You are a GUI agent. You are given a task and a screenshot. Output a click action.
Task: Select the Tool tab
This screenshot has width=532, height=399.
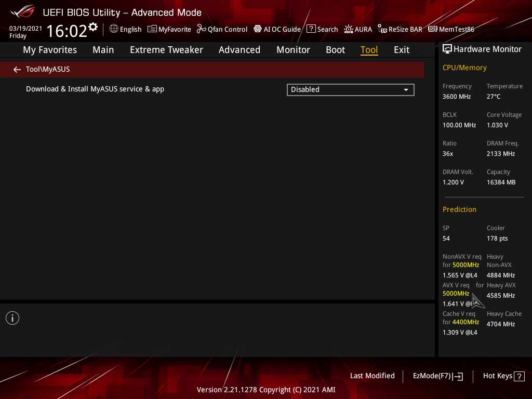click(369, 50)
